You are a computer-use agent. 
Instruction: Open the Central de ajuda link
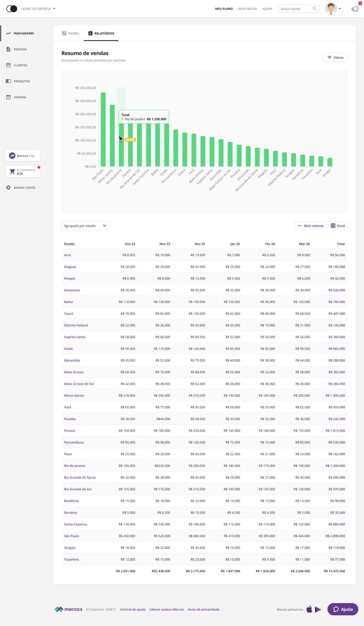pyautogui.click(x=133, y=609)
